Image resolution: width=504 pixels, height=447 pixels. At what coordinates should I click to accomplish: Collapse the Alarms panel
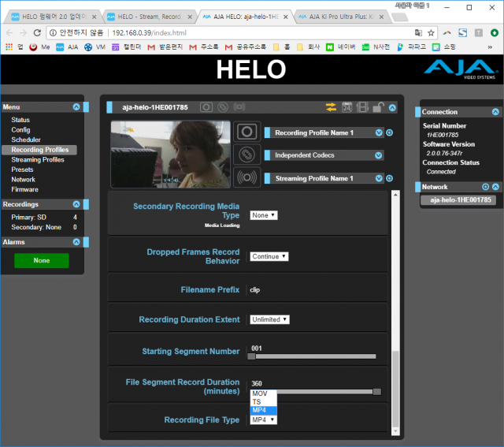[x=76, y=242]
